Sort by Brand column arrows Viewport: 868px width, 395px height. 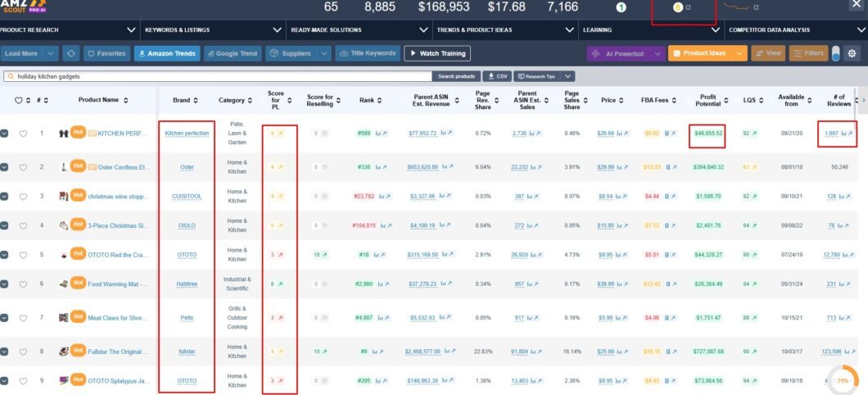click(x=195, y=100)
